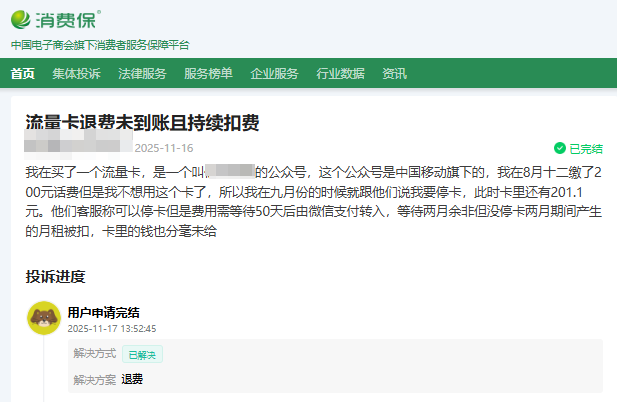Click the platform tagline under the logo
This screenshot has height=402, width=617.
[x=99, y=45]
